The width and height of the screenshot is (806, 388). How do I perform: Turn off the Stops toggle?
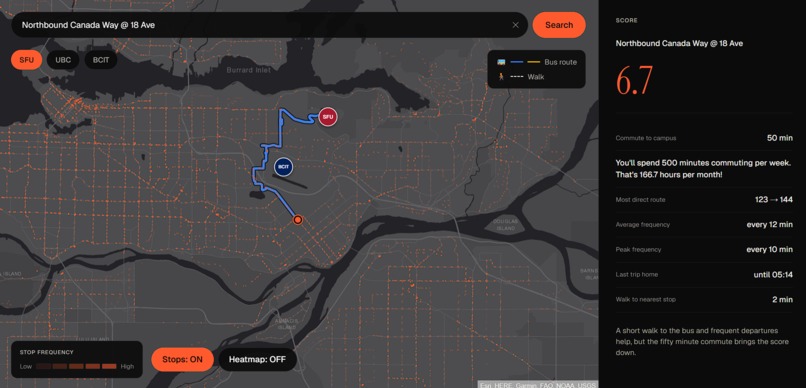[x=182, y=360]
